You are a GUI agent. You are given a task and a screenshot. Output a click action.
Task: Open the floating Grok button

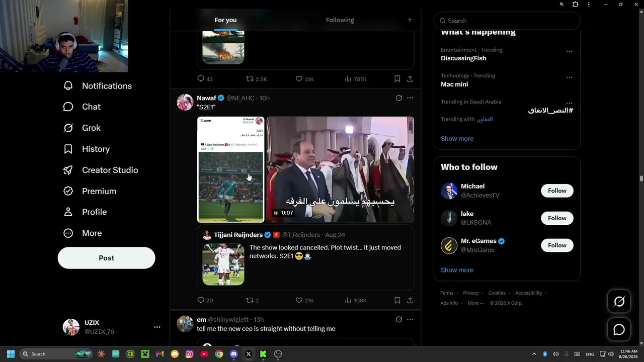619,302
